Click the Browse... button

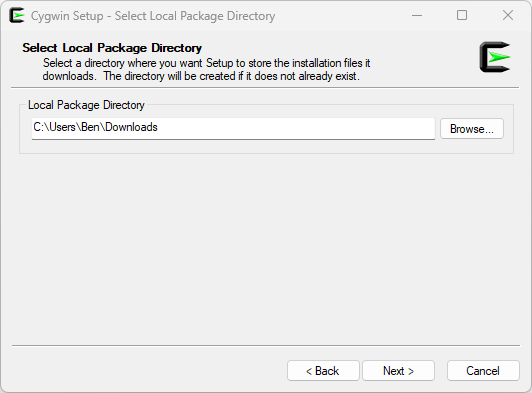[x=472, y=129]
